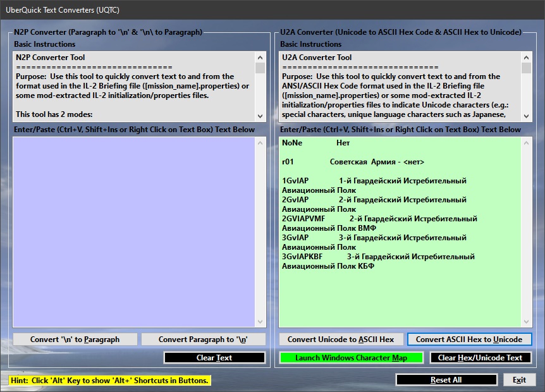Click 'This tool has 2 modes:' line
Viewport: 545px width, 392px height.
[54, 114]
